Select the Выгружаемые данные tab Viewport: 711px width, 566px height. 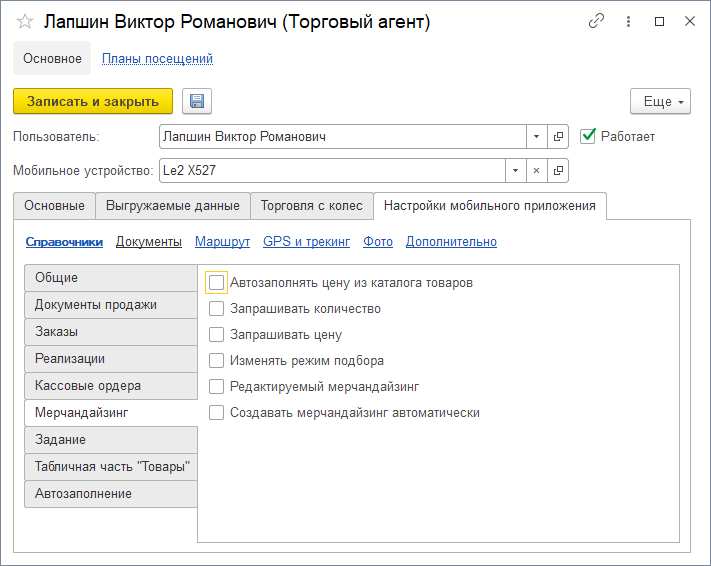173,206
